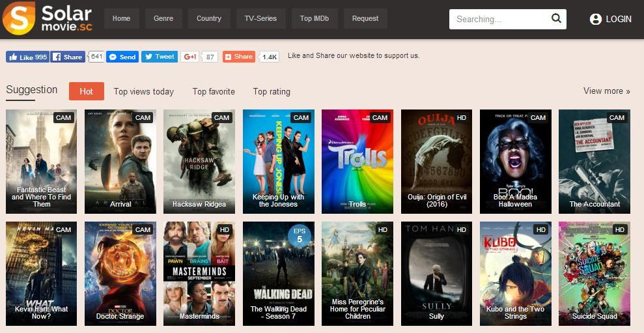Click the HD badge on the Ouija poster

pos(461,117)
